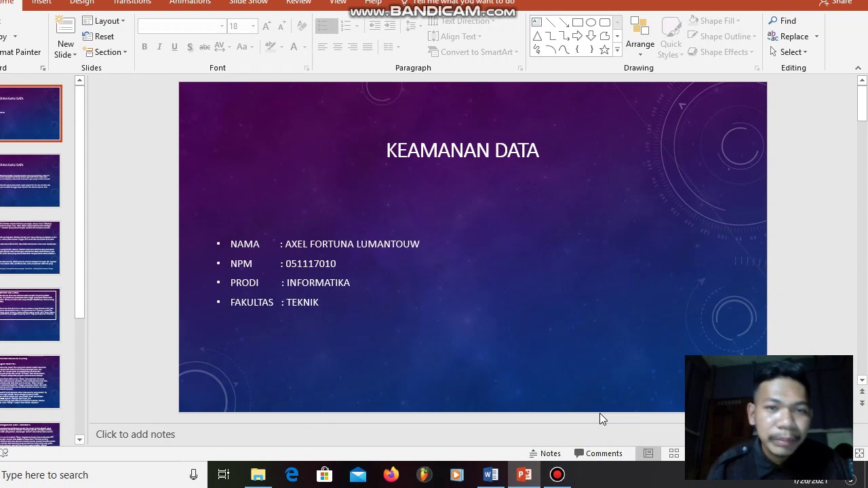Open the Review ribbon tab
This screenshot has width=868, height=488.
click(298, 3)
